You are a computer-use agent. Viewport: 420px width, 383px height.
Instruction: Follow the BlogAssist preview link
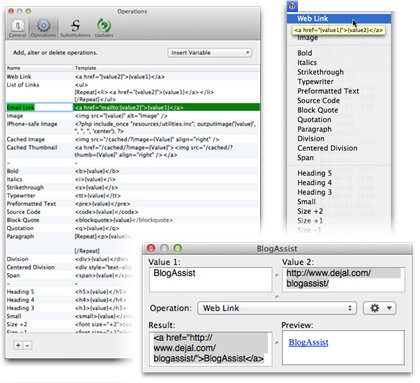coord(308,342)
